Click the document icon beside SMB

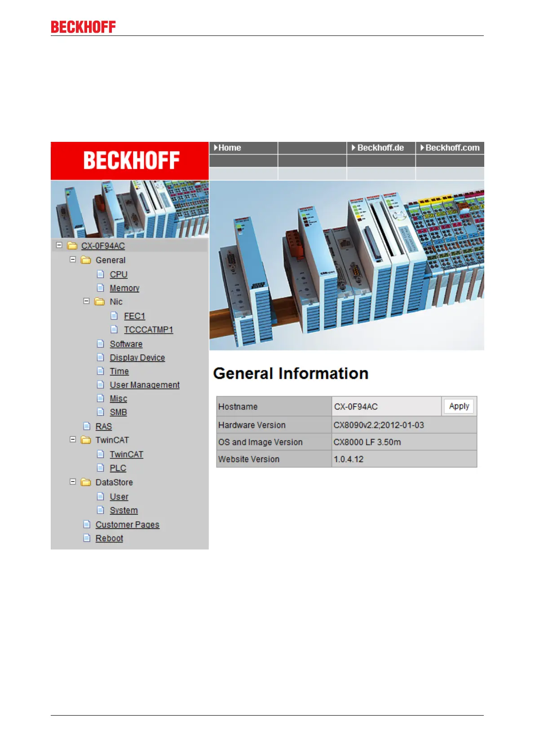pyautogui.click(x=101, y=412)
